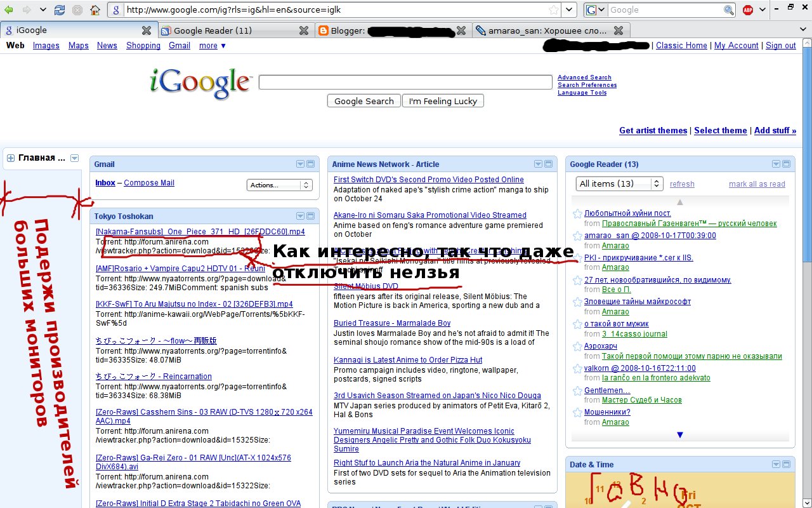Viewport: 812px width, 508px height.
Task: Open the All items (13) dropdown
Action: 619,184
